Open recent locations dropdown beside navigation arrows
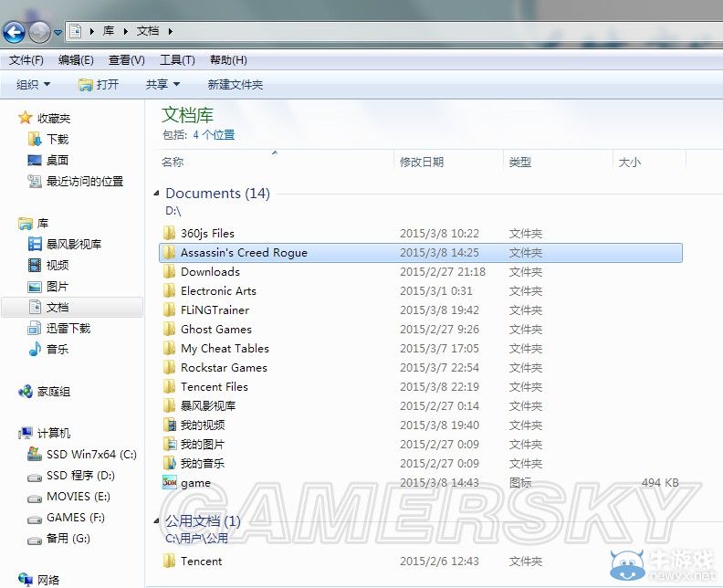 (x=58, y=32)
